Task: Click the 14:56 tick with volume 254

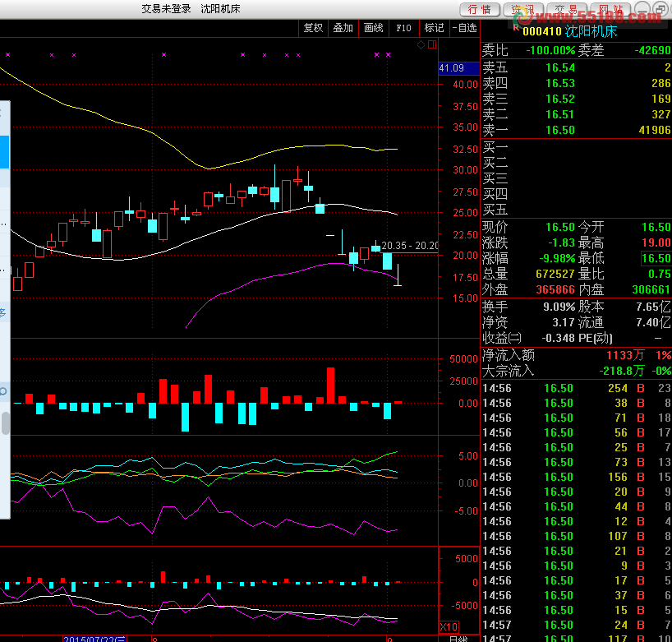Action: pos(576,388)
